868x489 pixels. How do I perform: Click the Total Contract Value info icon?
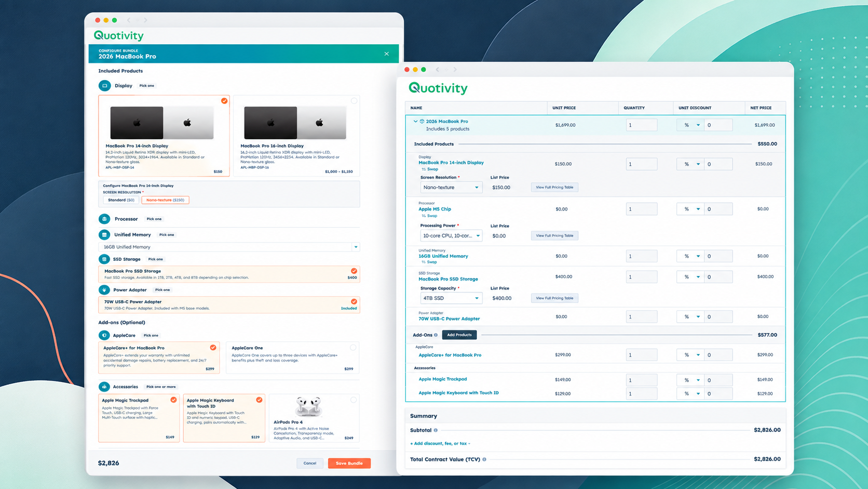coord(484,459)
